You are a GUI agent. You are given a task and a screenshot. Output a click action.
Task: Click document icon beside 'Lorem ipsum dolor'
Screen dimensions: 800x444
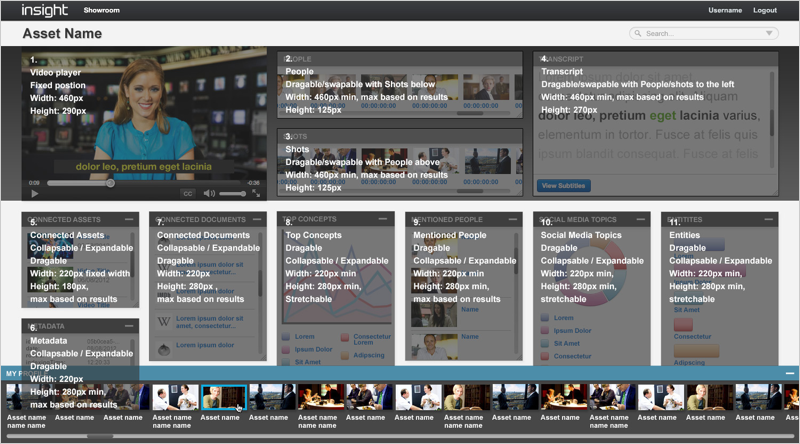point(164,349)
